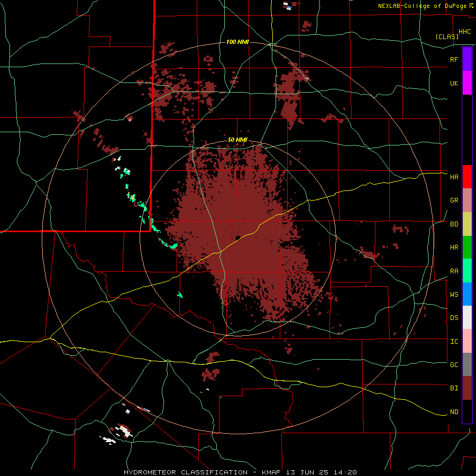Screen dimensions: 476x476
Task: Click the Hydrometeor Classification title text
Action: tap(240, 472)
